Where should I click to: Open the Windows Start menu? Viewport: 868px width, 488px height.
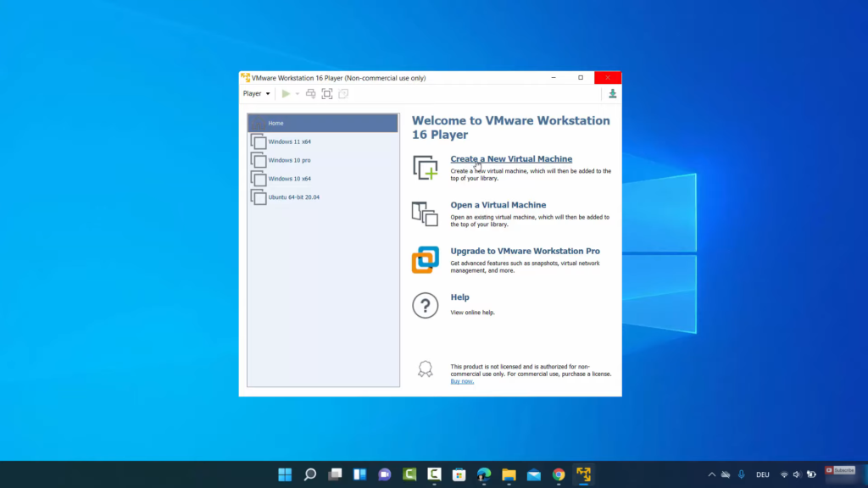click(x=285, y=474)
